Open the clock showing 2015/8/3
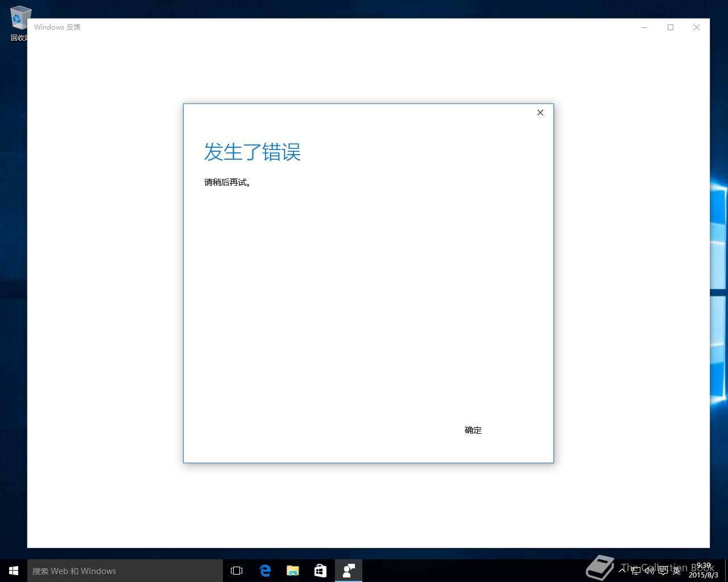Screen dimensions: 728x582 [703, 571]
